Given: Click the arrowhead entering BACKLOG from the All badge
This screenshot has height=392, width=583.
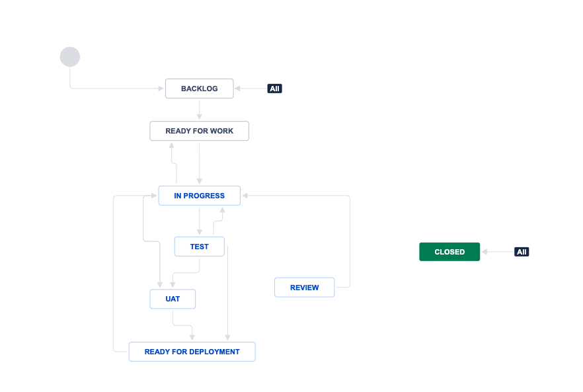Looking at the screenshot, I should click(x=237, y=89).
